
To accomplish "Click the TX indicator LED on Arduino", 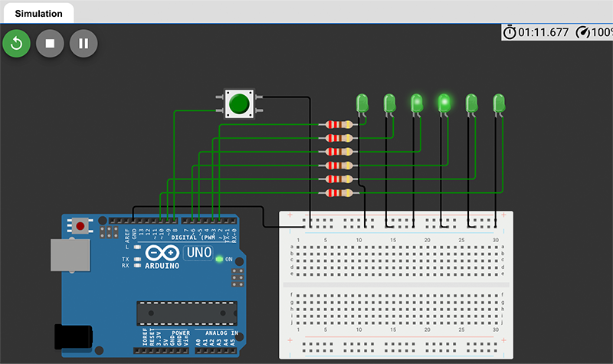I will (137, 259).
